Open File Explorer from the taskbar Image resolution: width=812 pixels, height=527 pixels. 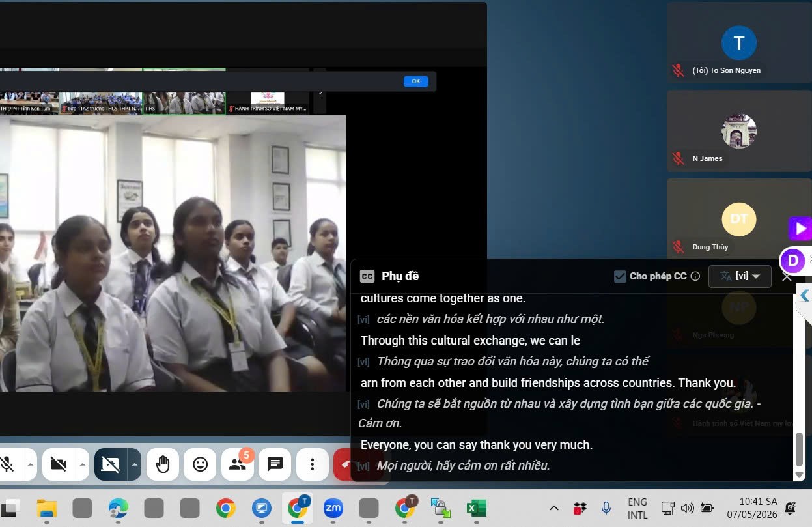(x=47, y=508)
